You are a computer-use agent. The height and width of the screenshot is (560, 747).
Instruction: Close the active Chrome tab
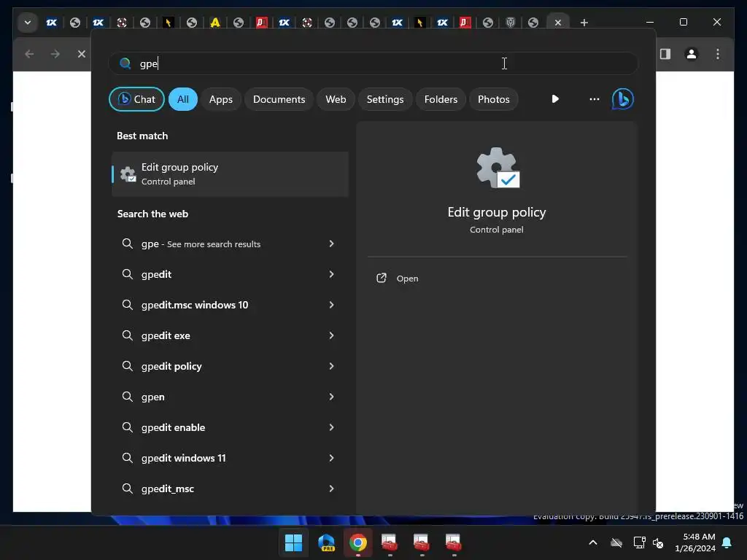click(558, 23)
